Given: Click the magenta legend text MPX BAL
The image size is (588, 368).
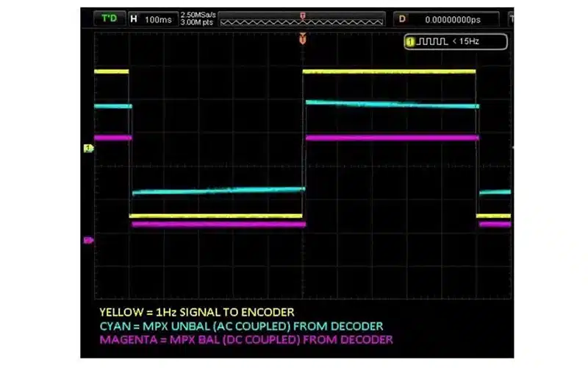Looking at the screenshot, I should (246, 340).
